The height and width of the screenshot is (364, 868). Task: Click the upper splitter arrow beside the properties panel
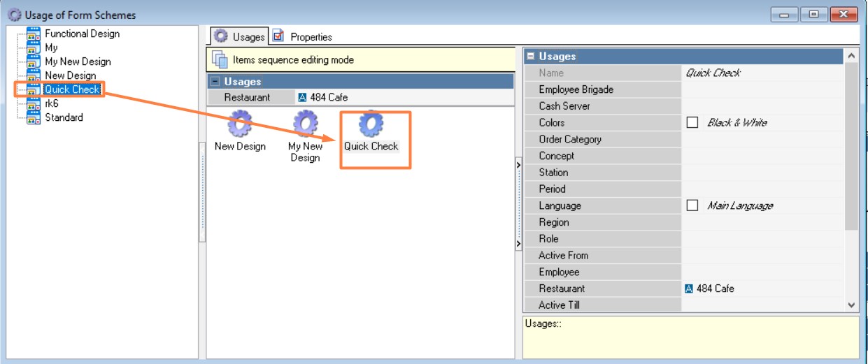pos(518,165)
